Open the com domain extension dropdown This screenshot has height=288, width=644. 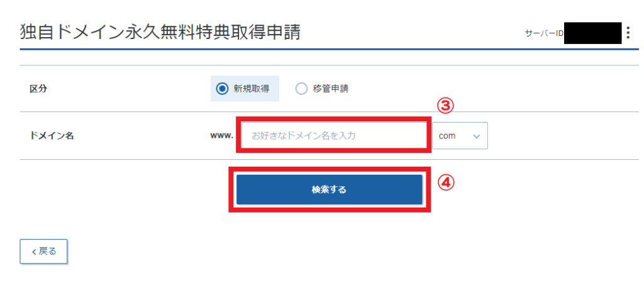[x=460, y=136]
